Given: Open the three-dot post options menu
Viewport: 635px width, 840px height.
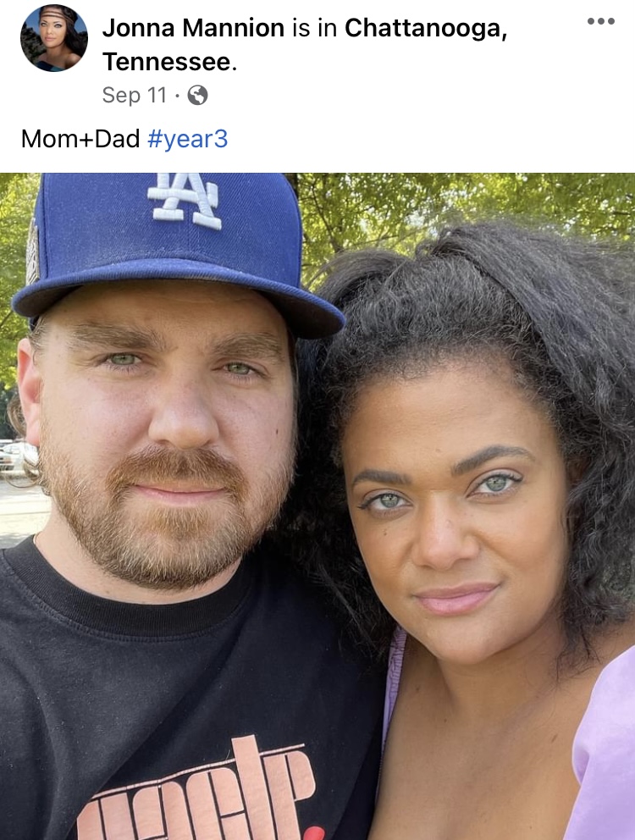Looking at the screenshot, I should click(x=600, y=21).
